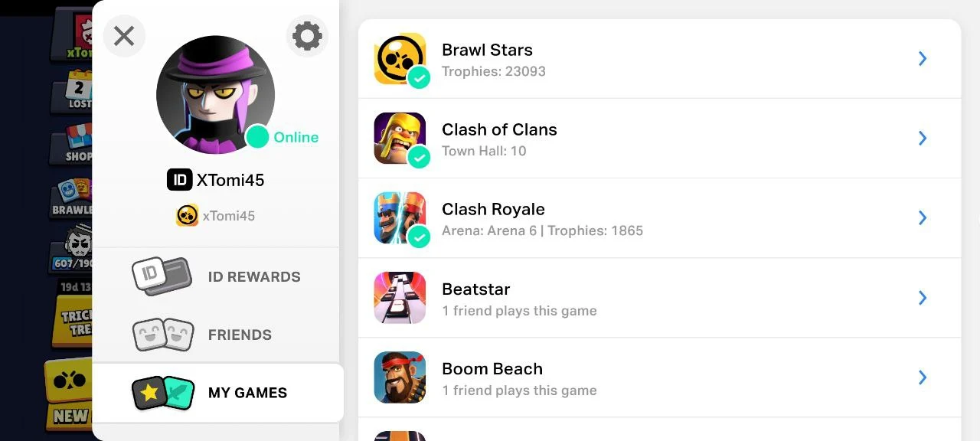Click the green Online status indicator
Image resolution: width=980 pixels, height=441 pixels.
pyautogui.click(x=258, y=137)
